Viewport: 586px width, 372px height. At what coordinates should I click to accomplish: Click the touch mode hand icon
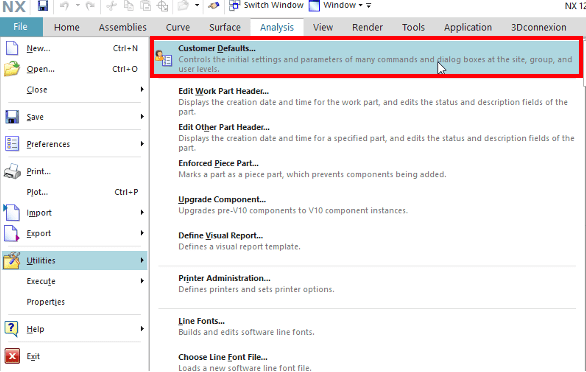[x=213, y=6]
